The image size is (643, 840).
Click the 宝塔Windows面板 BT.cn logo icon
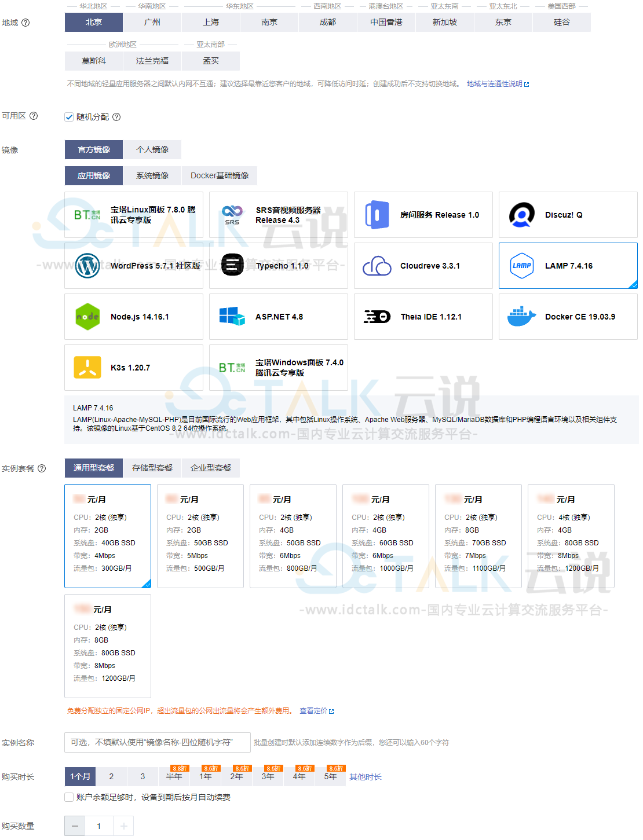[232, 368]
